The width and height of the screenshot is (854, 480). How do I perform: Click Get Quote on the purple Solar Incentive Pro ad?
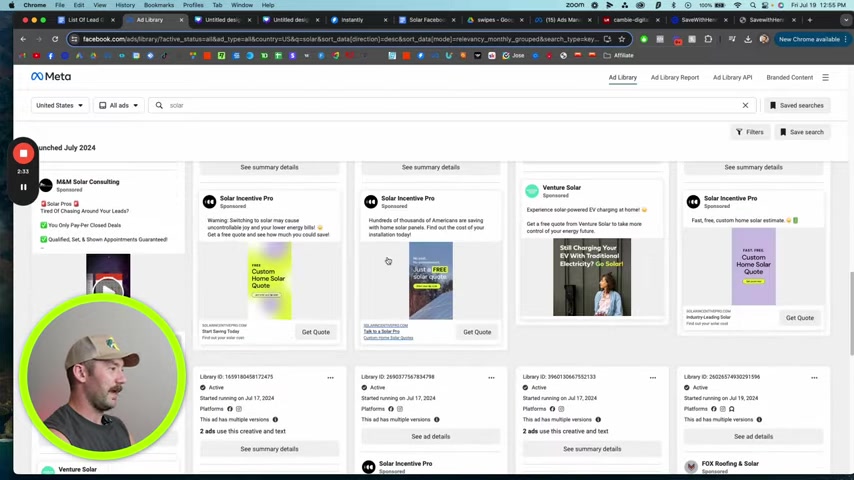coord(800,318)
